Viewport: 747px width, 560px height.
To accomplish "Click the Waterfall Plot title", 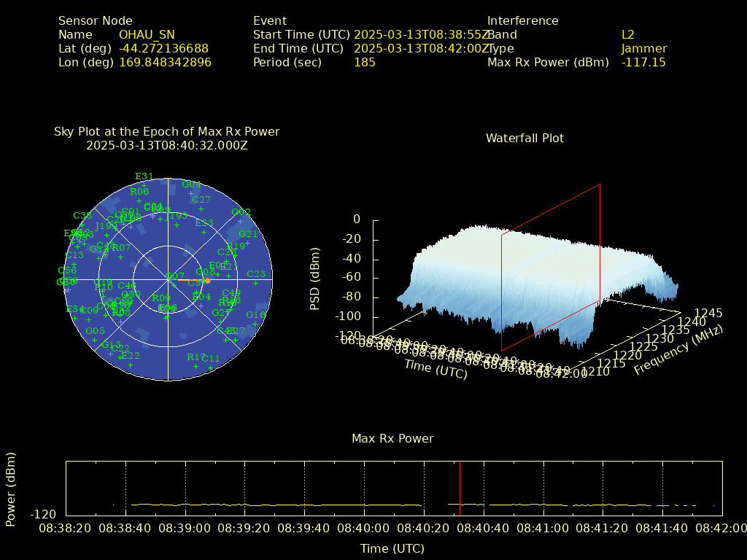I will (525, 139).
